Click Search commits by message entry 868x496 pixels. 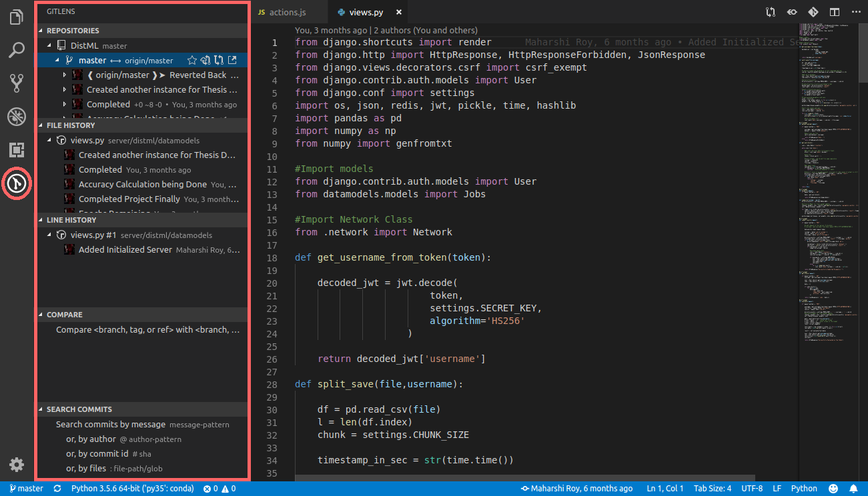(x=142, y=424)
